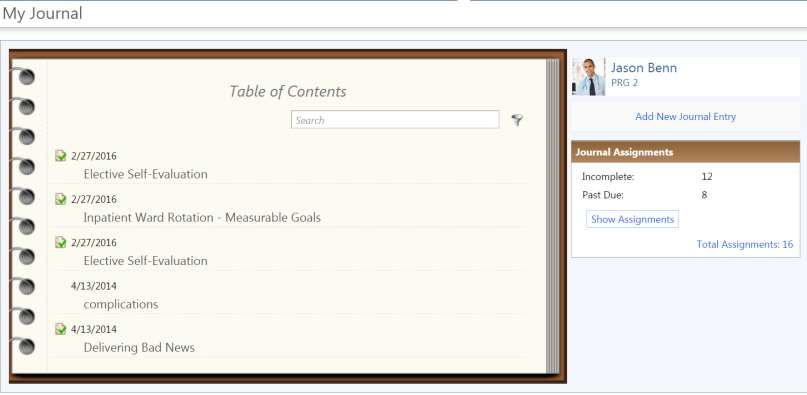Click the Journal Assignments panel header
Image resolution: width=807 pixels, height=395 pixels.
[686, 152]
